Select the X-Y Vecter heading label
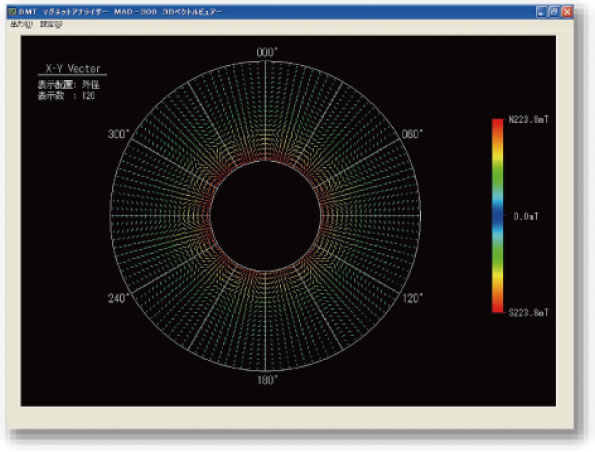 coord(73,68)
